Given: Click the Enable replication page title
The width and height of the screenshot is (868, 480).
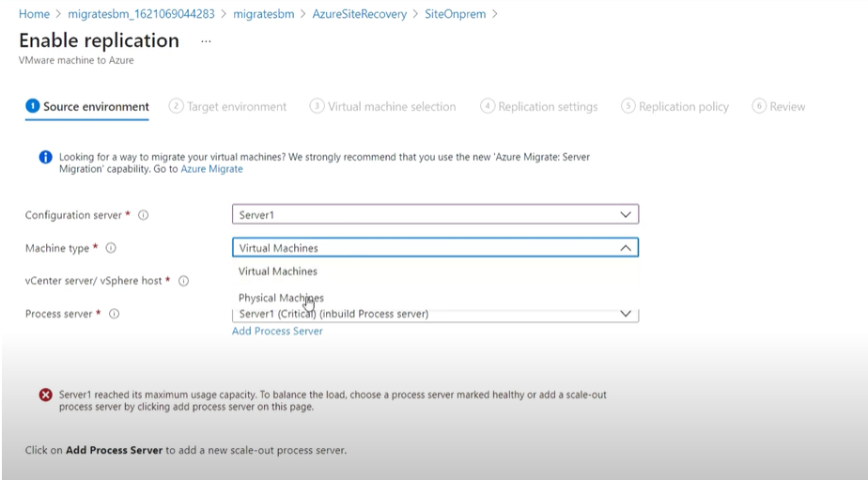Looking at the screenshot, I should click(x=99, y=41).
